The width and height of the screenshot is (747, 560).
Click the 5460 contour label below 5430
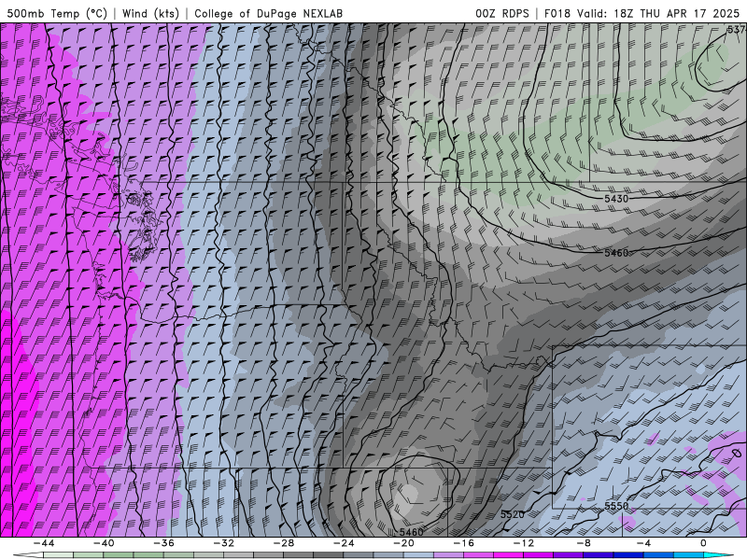(x=616, y=253)
